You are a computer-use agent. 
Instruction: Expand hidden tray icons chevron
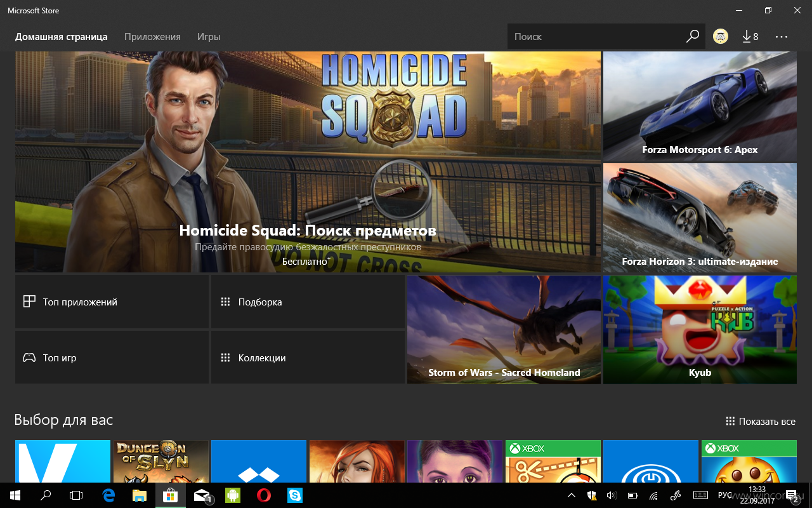pos(572,495)
